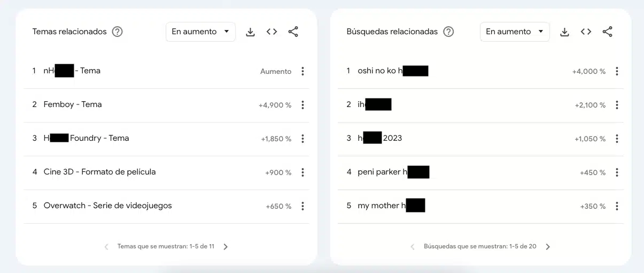This screenshot has width=644, height=273.
Task: Open embed code for Temas relacionados
Action: coord(271,32)
